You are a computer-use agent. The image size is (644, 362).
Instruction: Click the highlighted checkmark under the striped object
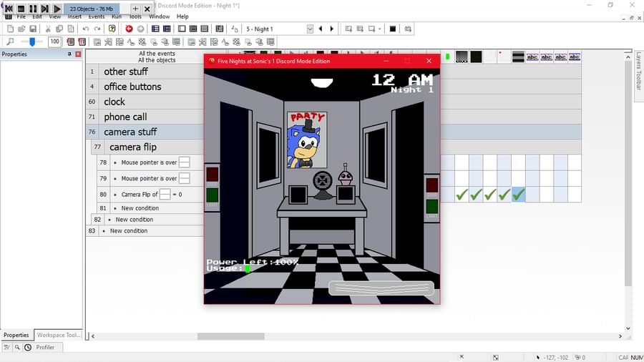pyautogui.click(x=519, y=195)
